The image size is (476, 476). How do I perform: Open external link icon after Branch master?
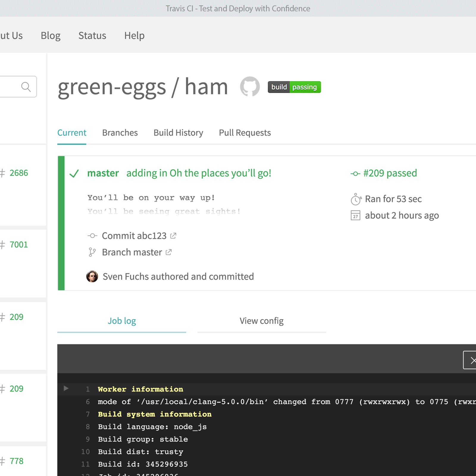[169, 252]
